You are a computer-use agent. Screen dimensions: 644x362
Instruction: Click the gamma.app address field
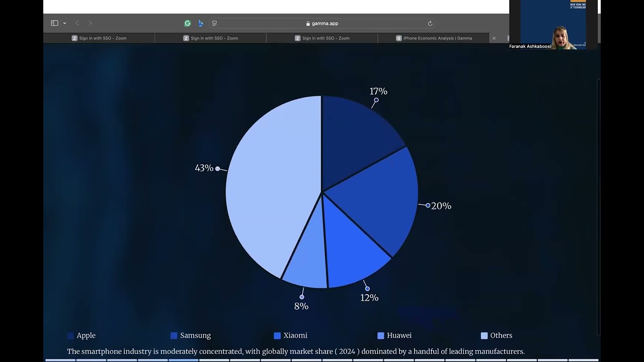(322, 23)
